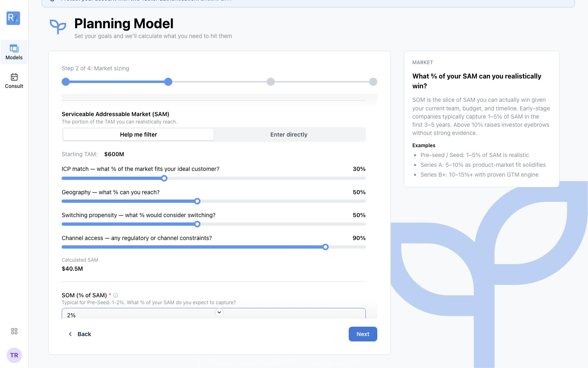Click the R logo in the sidebar

click(13, 18)
